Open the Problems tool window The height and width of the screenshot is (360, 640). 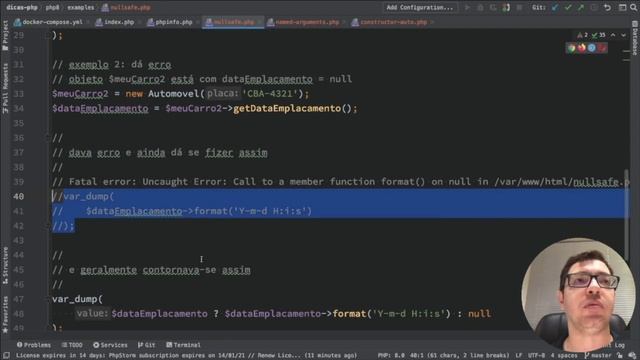point(34,345)
